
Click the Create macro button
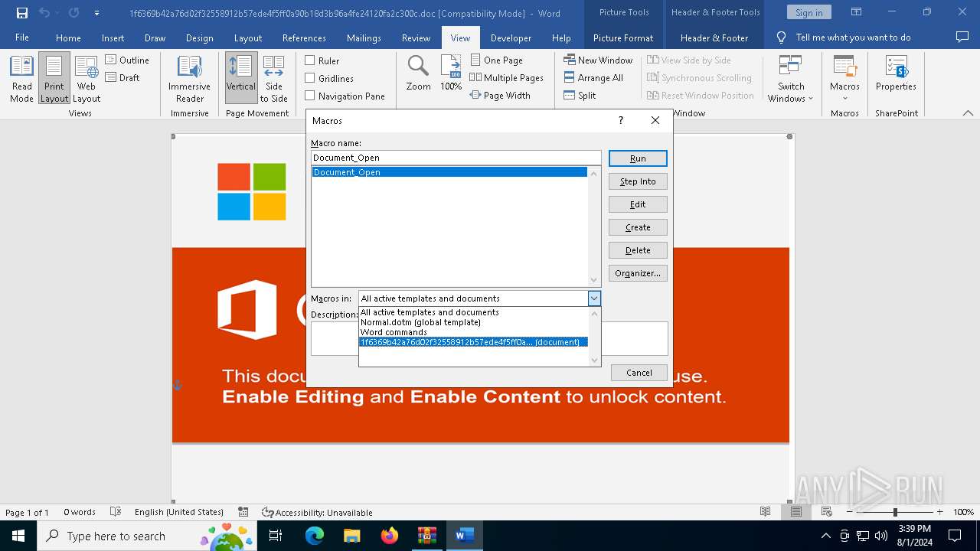(638, 227)
